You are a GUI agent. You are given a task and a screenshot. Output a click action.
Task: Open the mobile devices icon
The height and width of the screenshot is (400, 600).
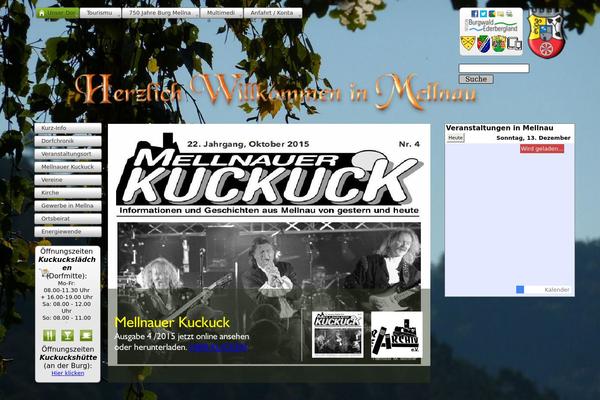515,44
